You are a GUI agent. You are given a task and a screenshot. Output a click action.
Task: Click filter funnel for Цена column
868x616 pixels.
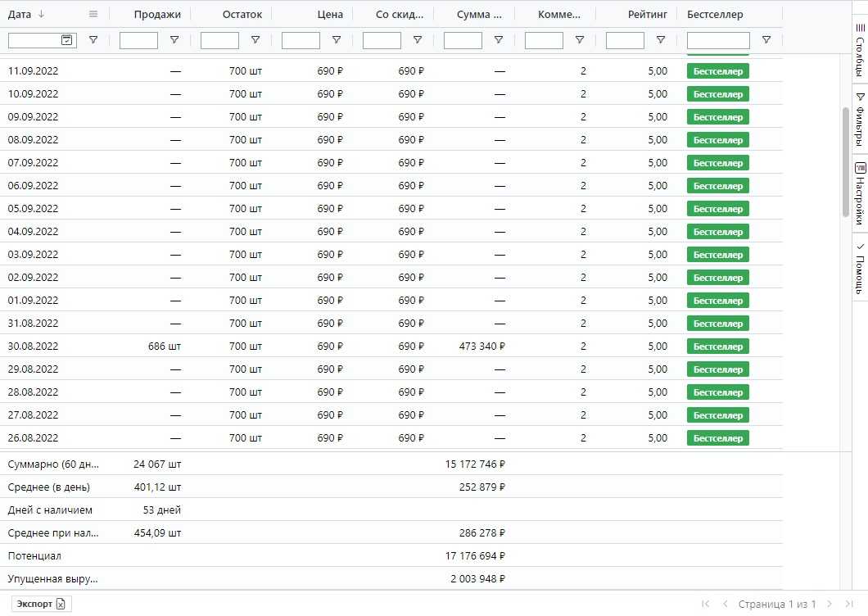click(337, 40)
